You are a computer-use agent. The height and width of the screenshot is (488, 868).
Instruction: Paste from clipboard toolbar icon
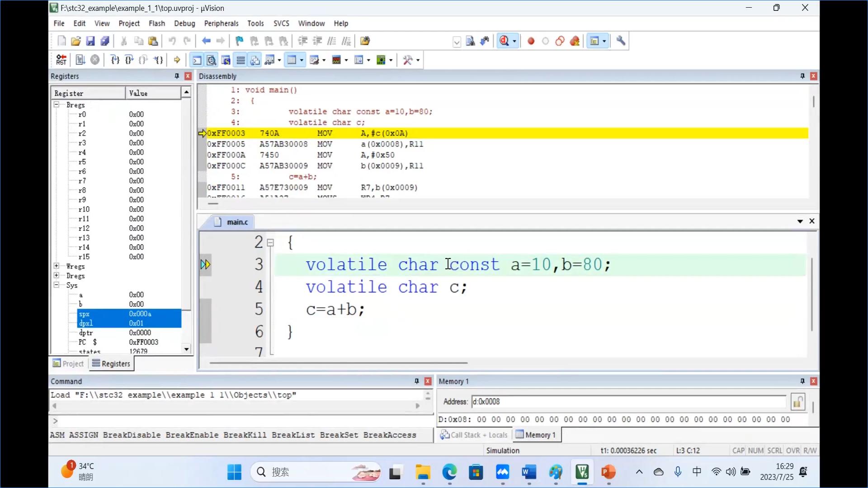153,41
